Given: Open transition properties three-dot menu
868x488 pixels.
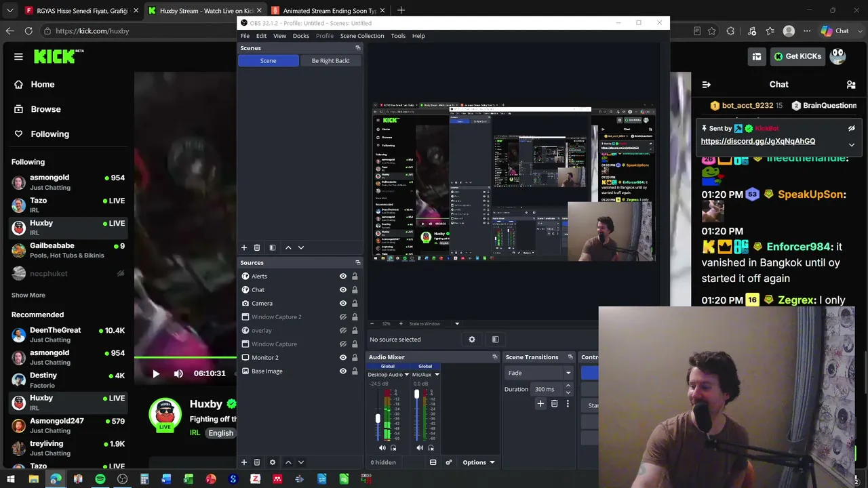Looking at the screenshot, I should tap(568, 404).
